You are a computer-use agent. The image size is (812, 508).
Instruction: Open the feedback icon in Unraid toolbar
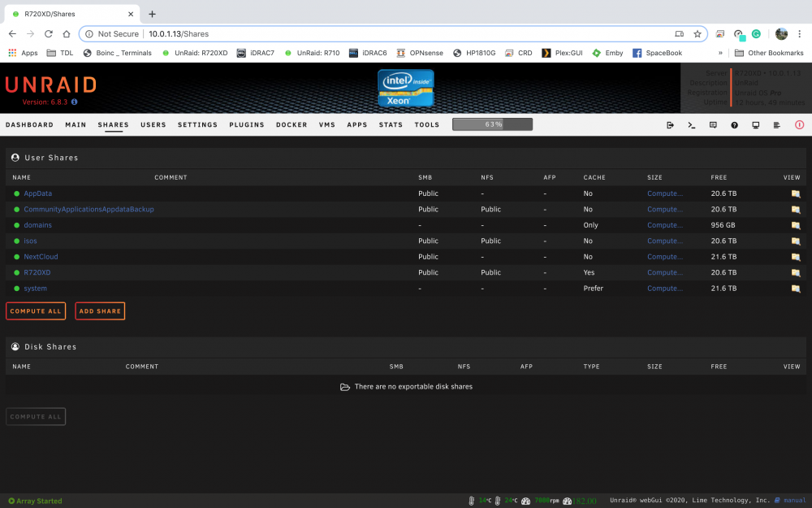tap(713, 125)
